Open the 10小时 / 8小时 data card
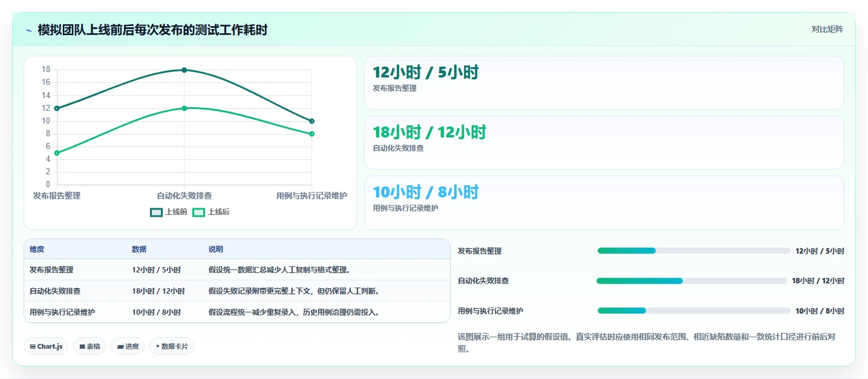 604,203
